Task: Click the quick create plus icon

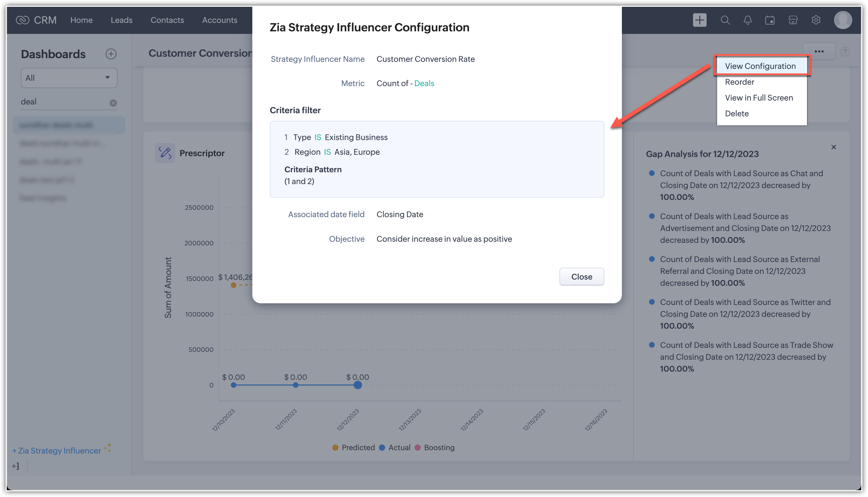Action: tap(699, 20)
